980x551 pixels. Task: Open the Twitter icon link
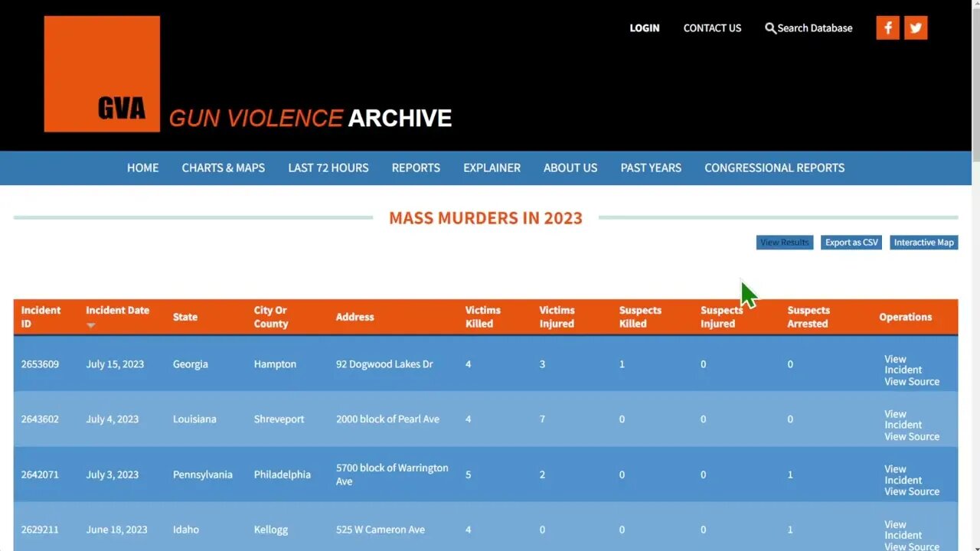click(916, 28)
